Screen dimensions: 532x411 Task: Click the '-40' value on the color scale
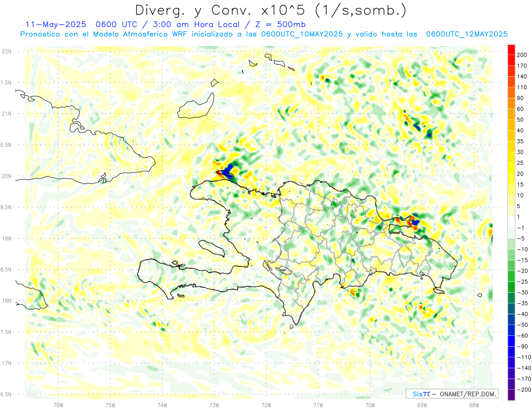523,314
